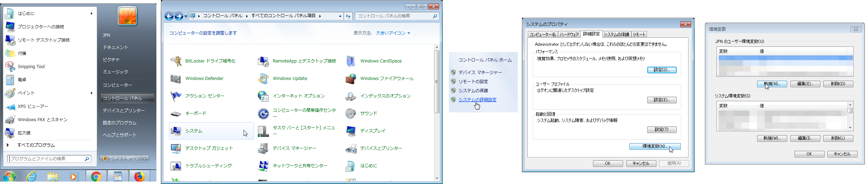The image size is (868, 184).
Task: Click refresh button next to address bar
Action: point(348,16)
